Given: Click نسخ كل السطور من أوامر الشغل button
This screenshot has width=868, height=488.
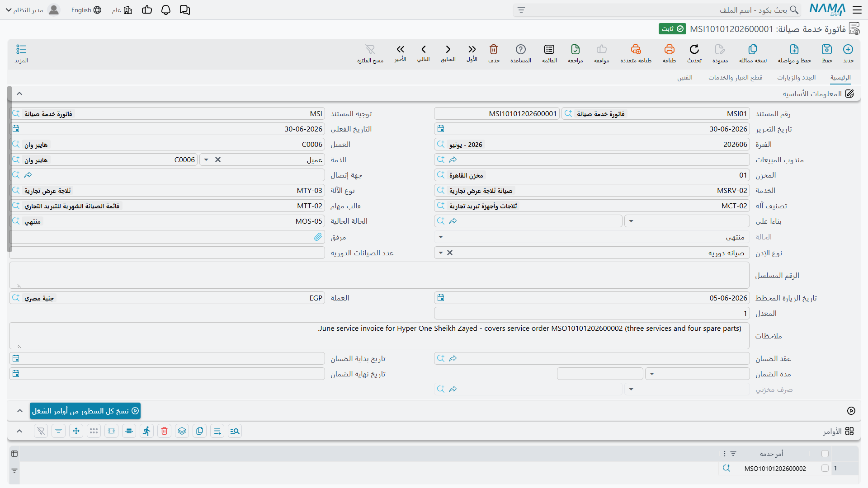Looking at the screenshot, I should pos(85,411).
